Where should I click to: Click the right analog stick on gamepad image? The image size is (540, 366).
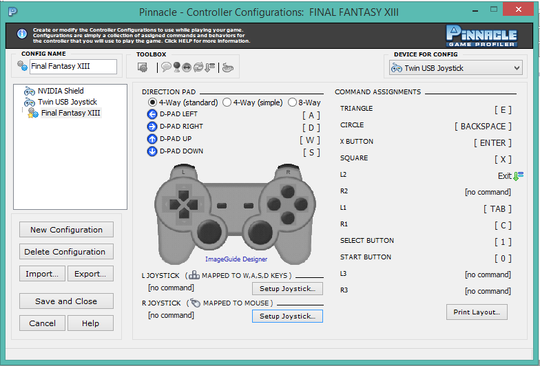pos(261,232)
